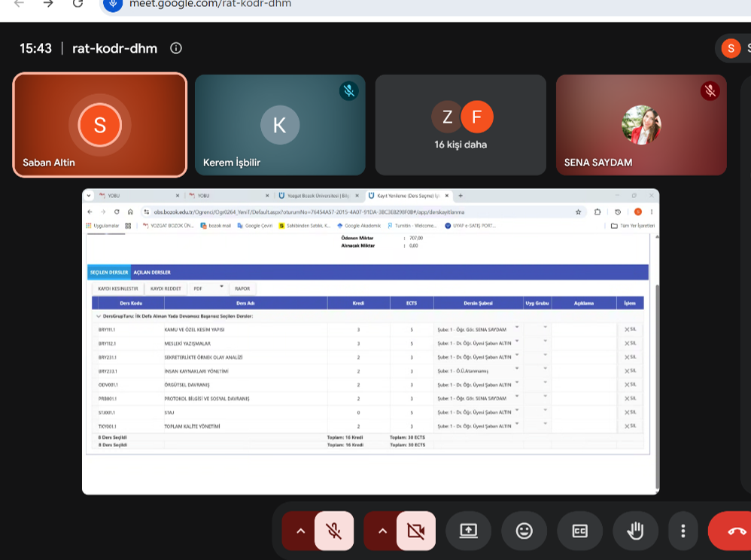The image size is (751, 560).
Task: Select the SEÇİLEN DERSLER tab
Action: coord(109,272)
